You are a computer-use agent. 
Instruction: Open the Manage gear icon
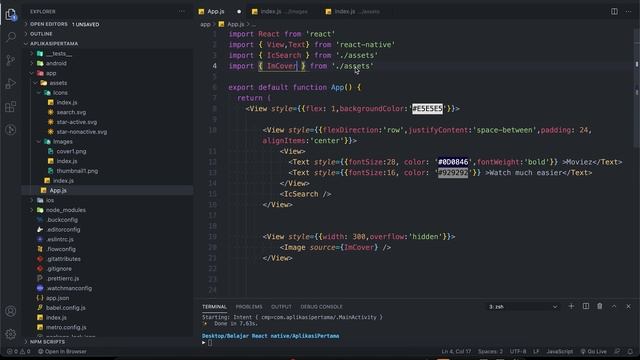point(11,334)
